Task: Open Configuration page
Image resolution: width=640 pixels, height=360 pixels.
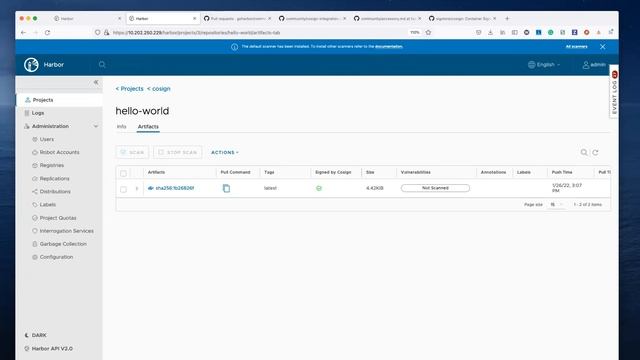Action: click(56, 257)
